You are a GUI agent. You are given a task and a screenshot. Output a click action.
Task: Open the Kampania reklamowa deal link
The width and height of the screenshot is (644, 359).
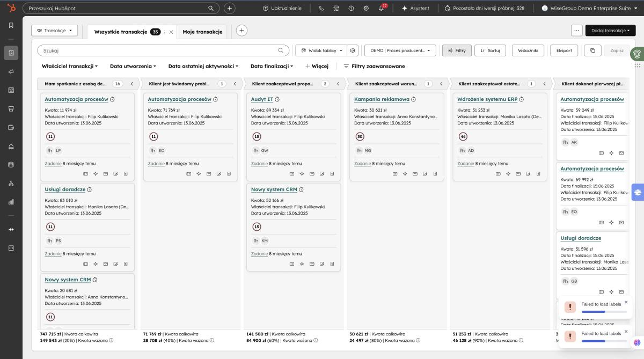(382, 99)
